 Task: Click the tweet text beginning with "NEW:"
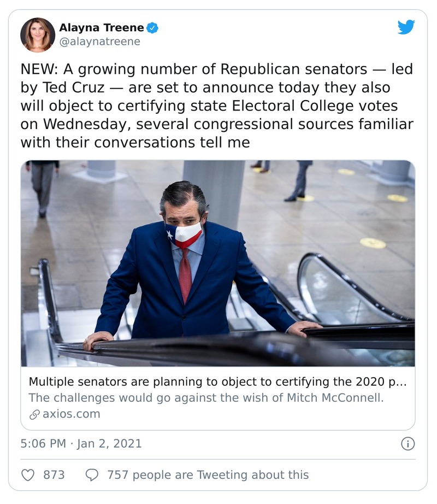[x=216, y=106]
